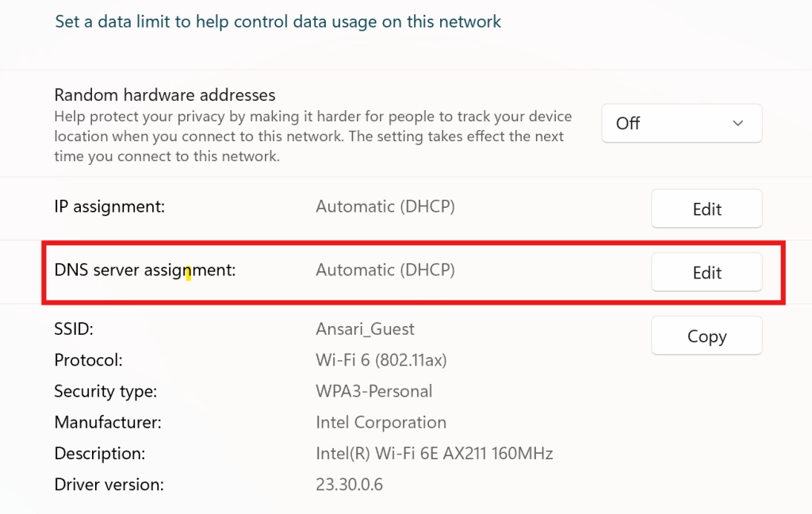Screen dimensions: 812x514
Task: Open the Random hardware addresses dropdown
Action: coord(680,124)
